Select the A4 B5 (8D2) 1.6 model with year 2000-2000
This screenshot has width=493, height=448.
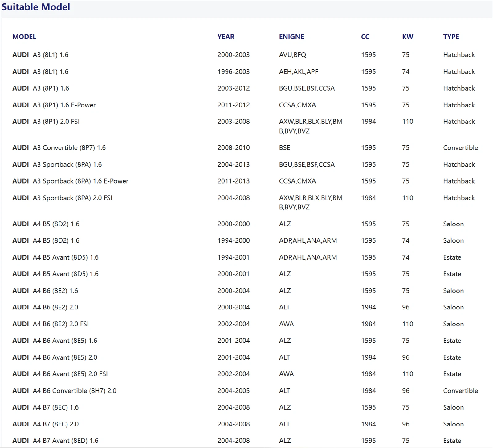(x=46, y=224)
